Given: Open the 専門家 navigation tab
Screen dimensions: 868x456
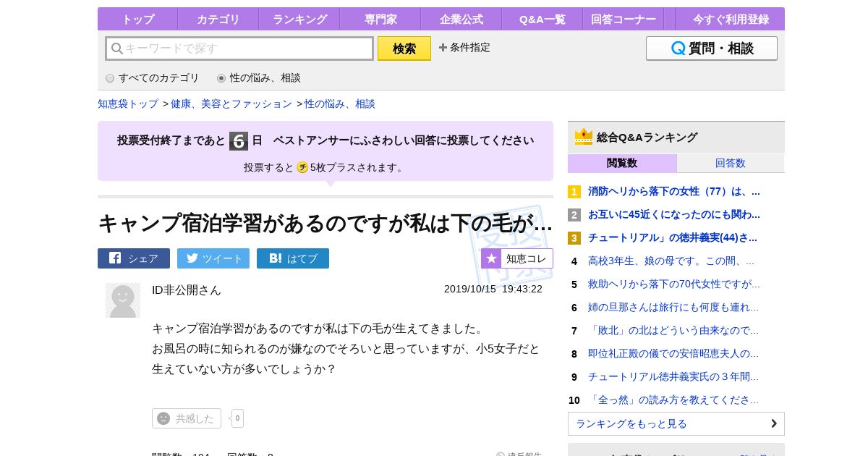Looking at the screenshot, I should 380,19.
